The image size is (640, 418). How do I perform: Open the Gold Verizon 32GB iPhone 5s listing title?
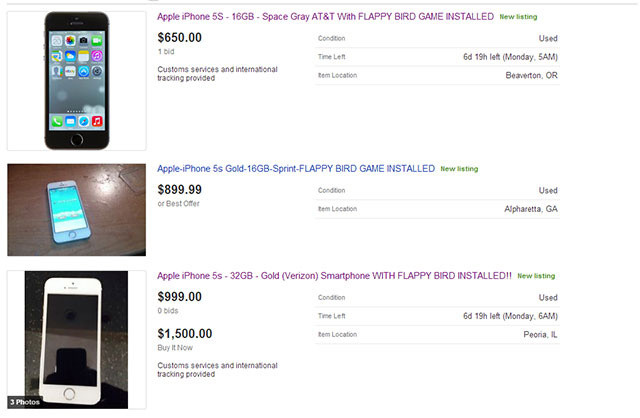tap(334, 275)
